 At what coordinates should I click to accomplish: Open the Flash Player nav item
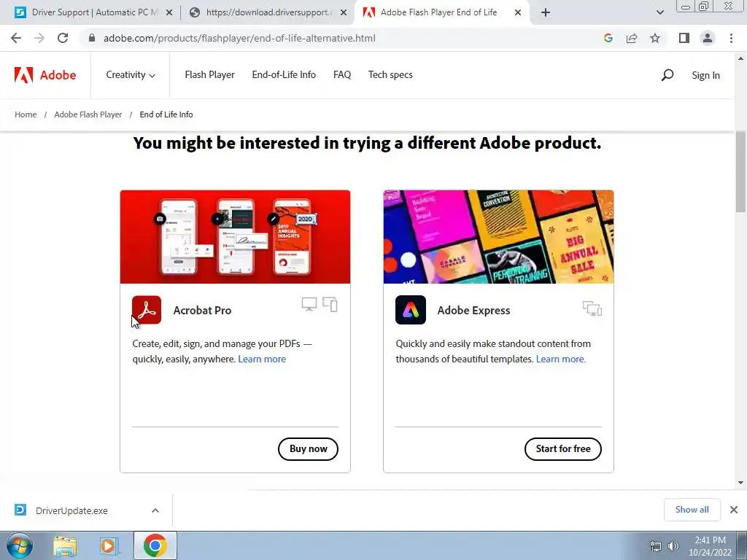point(209,75)
